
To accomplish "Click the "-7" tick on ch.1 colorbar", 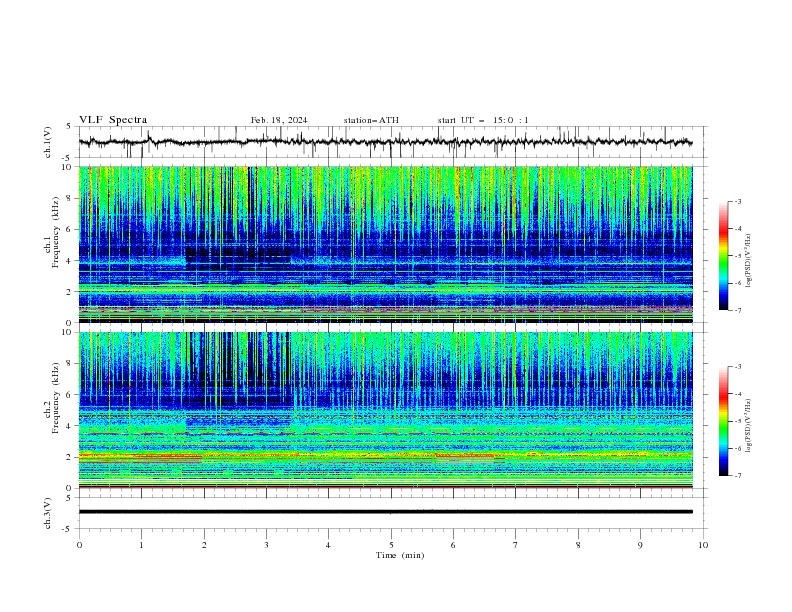I will [x=737, y=310].
